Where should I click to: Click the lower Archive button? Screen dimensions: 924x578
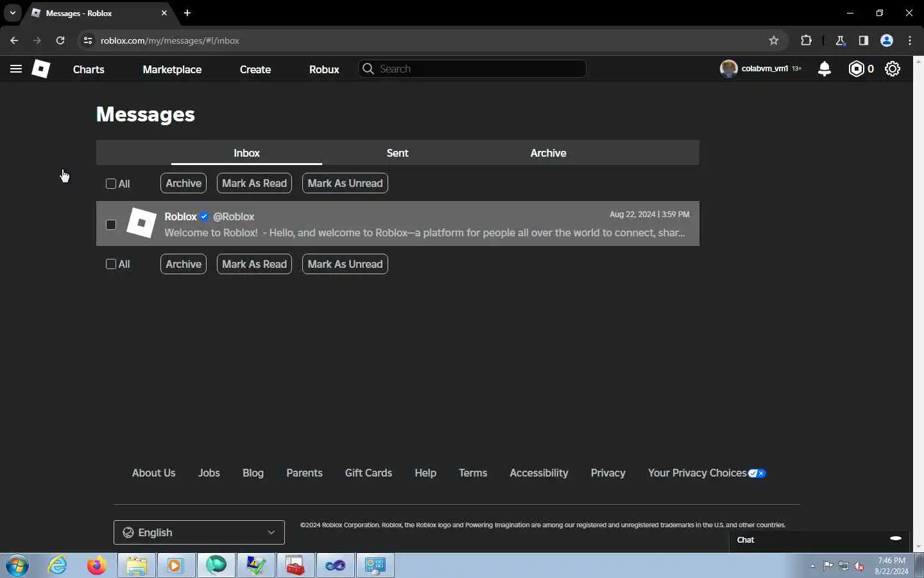tap(184, 264)
